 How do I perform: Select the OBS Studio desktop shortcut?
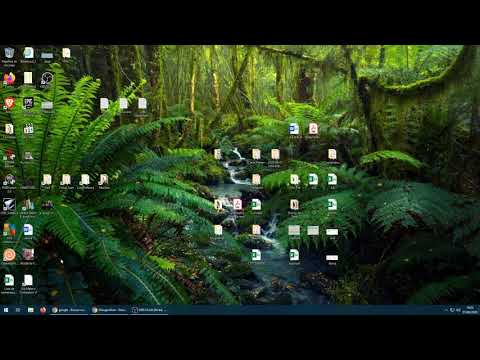[x=47, y=79]
